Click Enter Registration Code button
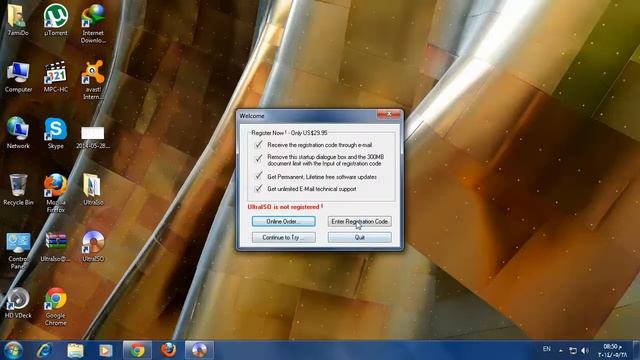The image size is (640, 360). 360,221
